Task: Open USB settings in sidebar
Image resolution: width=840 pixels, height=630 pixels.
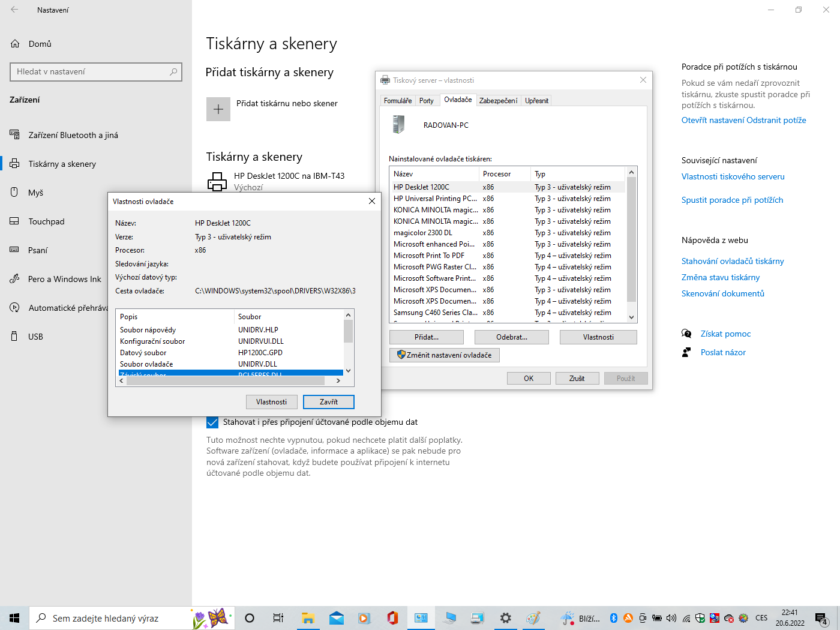Action: pos(35,337)
